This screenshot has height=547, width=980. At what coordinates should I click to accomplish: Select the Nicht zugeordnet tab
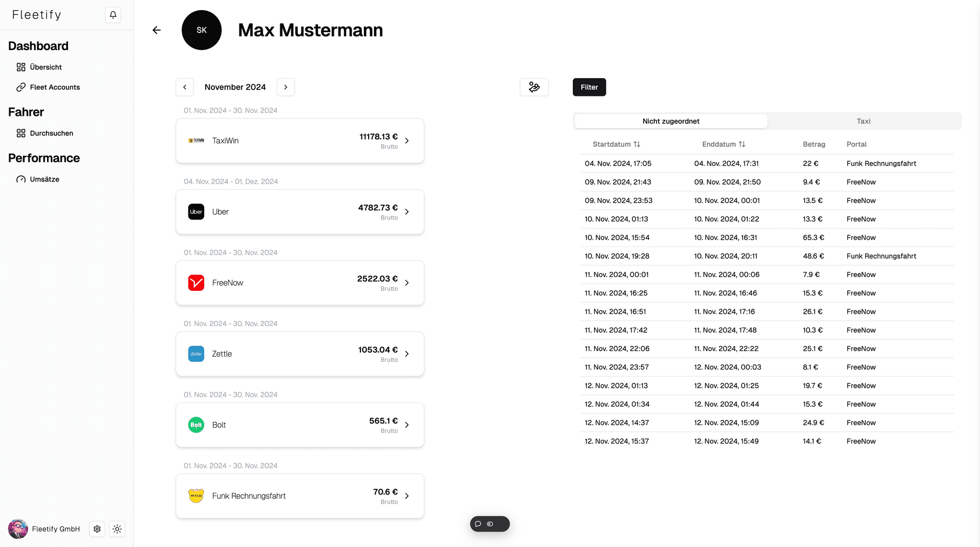(671, 121)
